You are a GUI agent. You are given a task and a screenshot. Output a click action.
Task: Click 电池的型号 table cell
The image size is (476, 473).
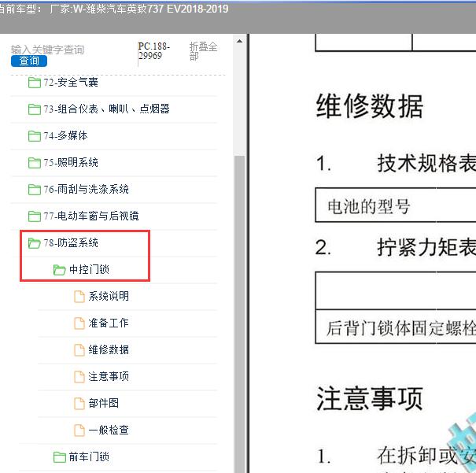tap(396, 205)
